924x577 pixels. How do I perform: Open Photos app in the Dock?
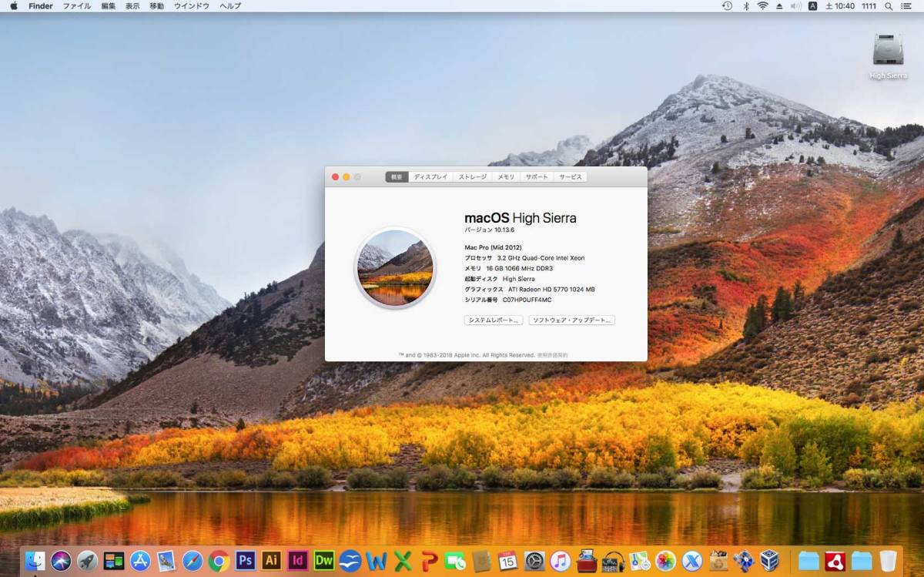[x=665, y=561]
